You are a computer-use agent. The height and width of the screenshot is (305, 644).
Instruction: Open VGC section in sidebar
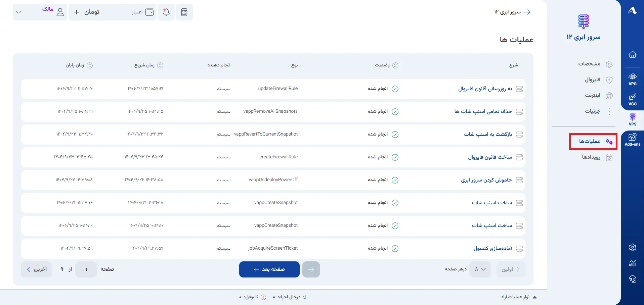click(x=633, y=100)
